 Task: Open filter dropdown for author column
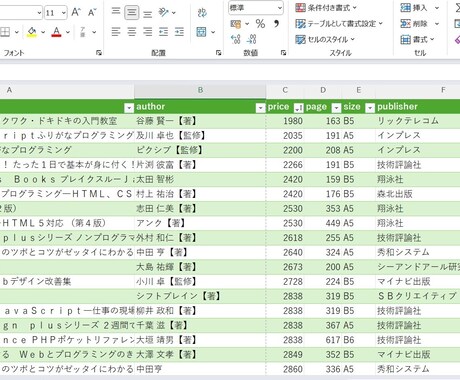point(260,107)
